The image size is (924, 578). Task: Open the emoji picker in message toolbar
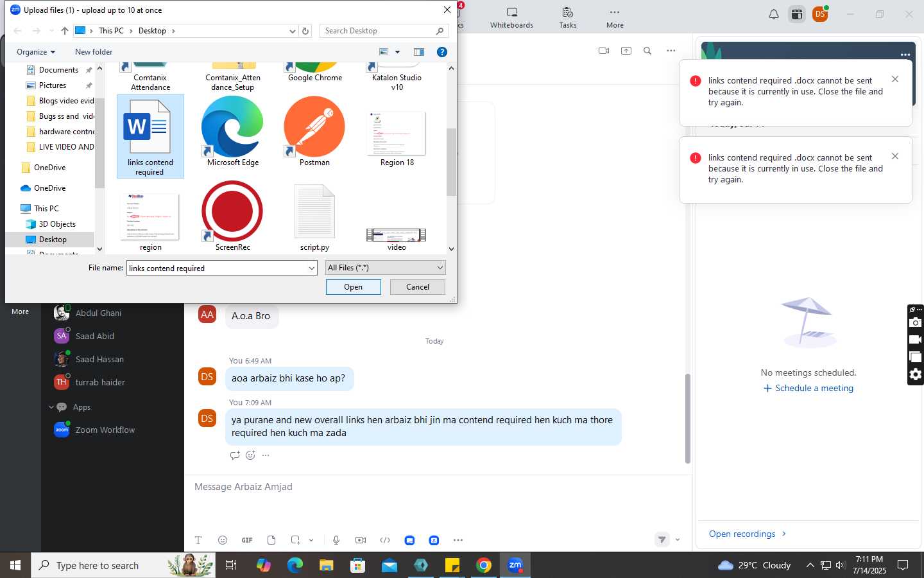(x=223, y=540)
